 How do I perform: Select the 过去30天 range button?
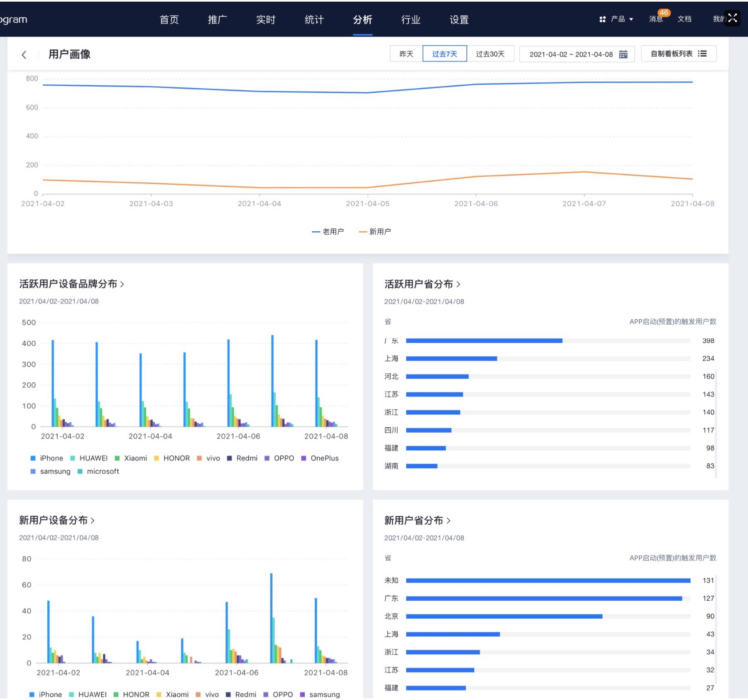click(x=490, y=54)
